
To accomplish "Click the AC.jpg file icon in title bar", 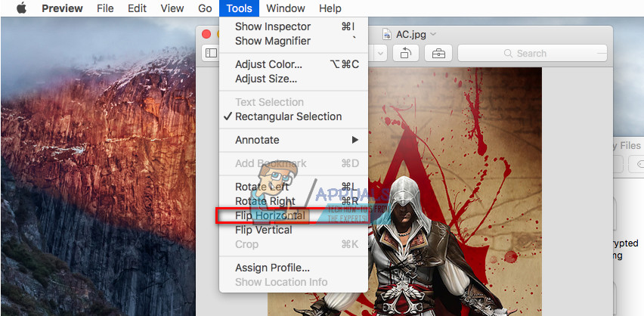I will (386, 35).
